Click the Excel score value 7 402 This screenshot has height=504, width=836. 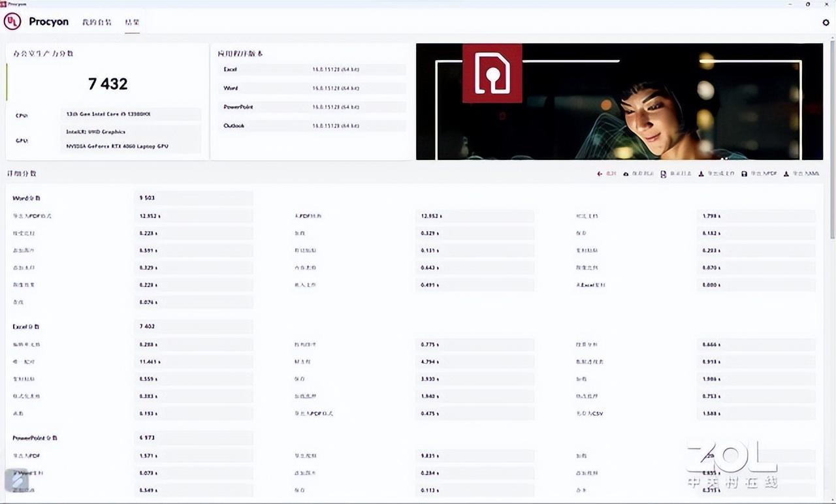[x=146, y=326]
